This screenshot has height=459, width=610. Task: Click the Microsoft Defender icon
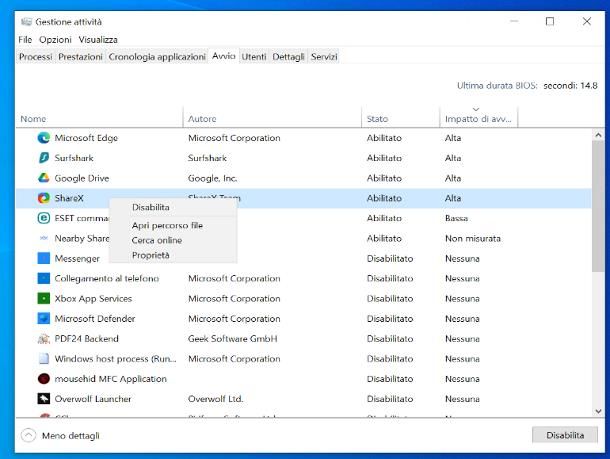point(44,319)
